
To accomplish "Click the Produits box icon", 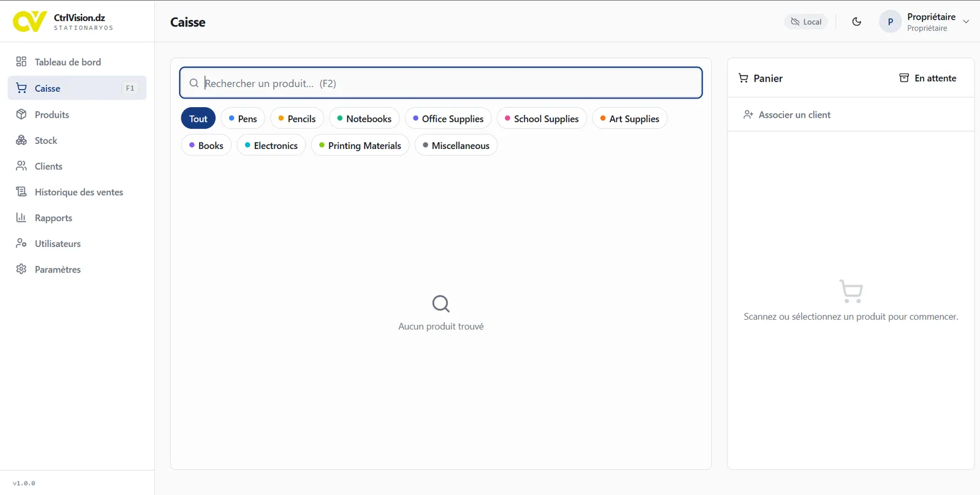I will [21, 115].
